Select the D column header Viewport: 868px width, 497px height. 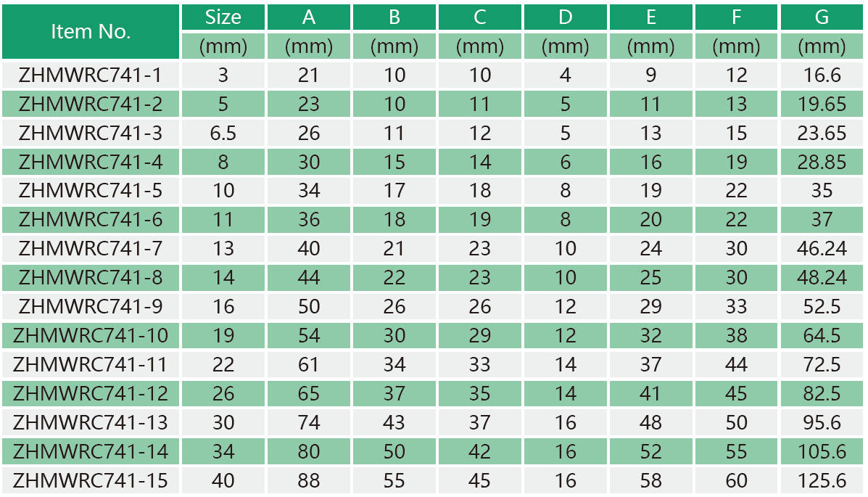(x=565, y=17)
